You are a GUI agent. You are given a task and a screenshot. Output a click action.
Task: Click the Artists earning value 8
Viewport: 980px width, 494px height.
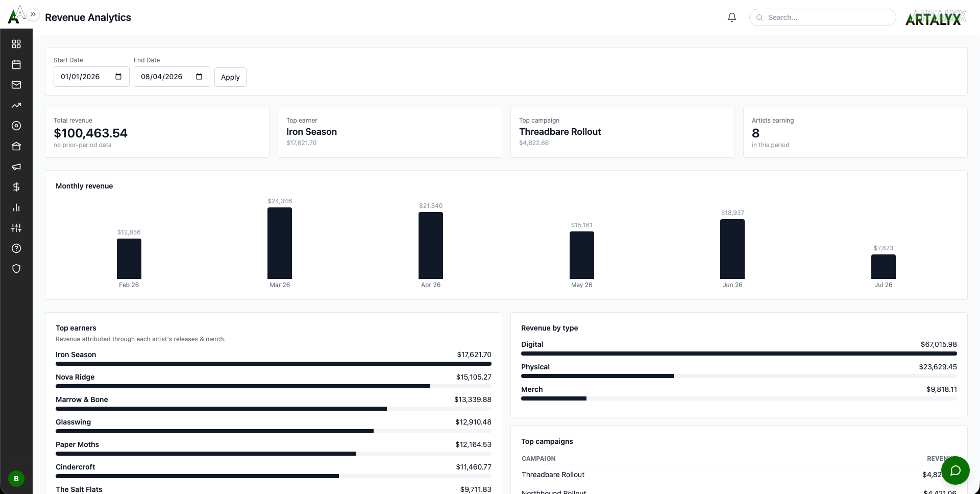pyautogui.click(x=755, y=133)
